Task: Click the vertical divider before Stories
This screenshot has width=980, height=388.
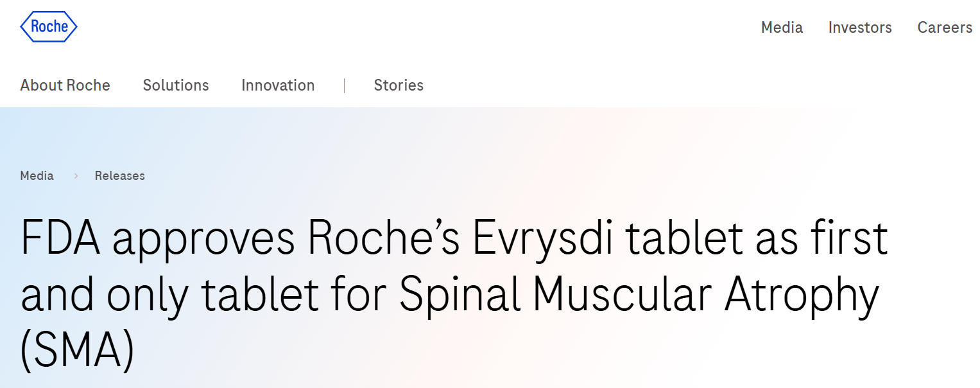Action: [x=345, y=85]
